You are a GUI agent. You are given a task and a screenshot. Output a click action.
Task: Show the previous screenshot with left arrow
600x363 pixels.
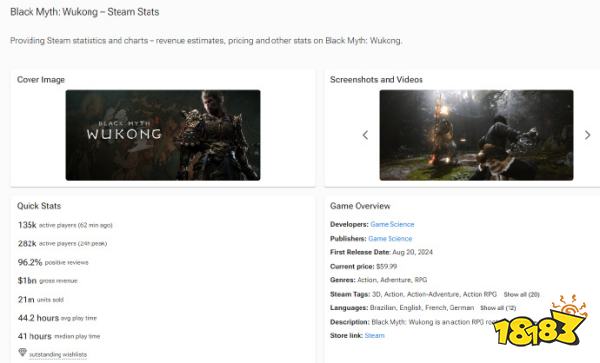(365, 135)
